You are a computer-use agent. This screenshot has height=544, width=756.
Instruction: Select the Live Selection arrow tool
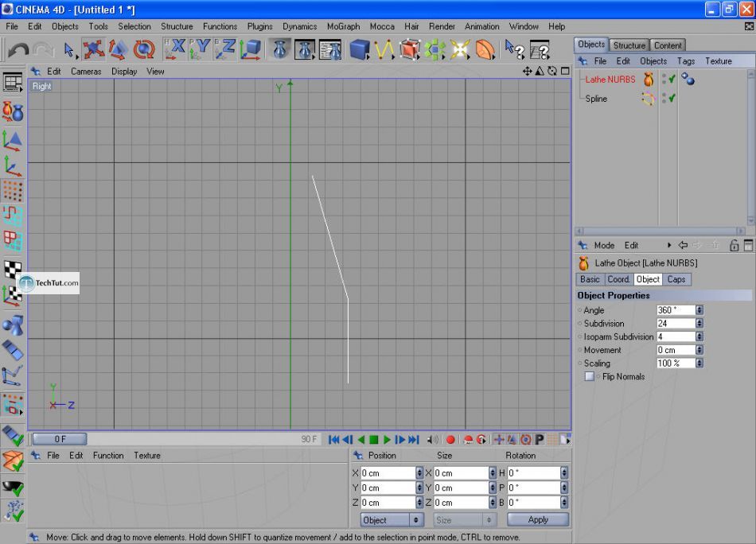click(69, 49)
